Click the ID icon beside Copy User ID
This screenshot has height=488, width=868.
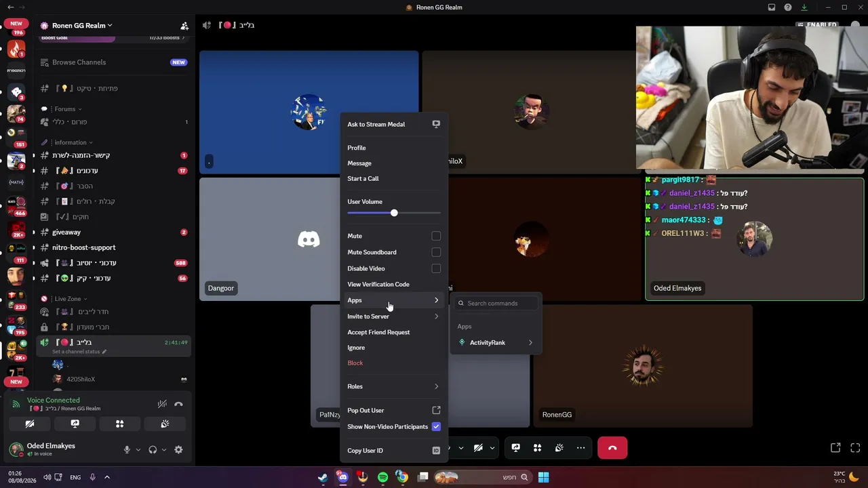click(x=436, y=451)
